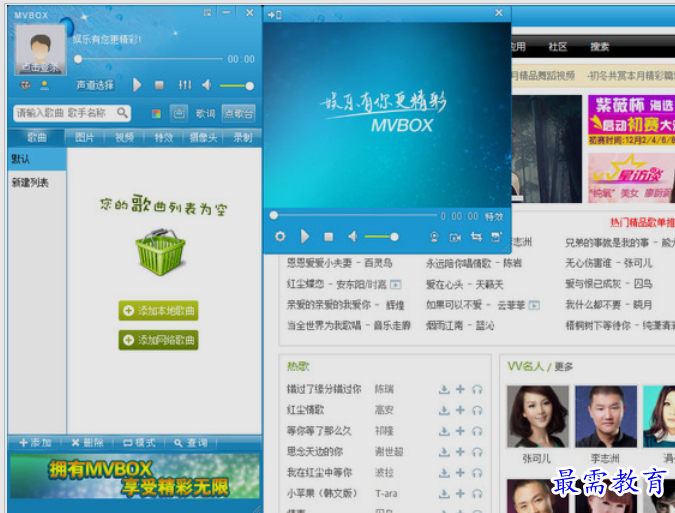Open song link 无心伤害谁 - 张可儿
This screenshot has width=675, height=513.
click(609, 263)
